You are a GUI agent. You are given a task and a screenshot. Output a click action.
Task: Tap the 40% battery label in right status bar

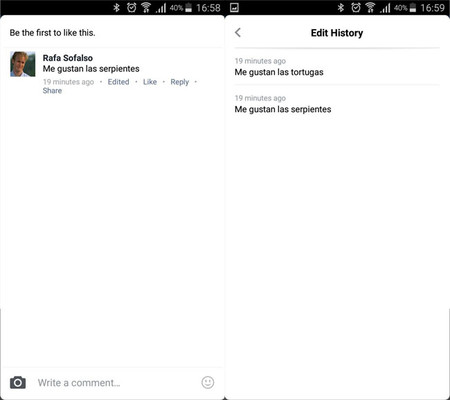[x=401, y=8]
